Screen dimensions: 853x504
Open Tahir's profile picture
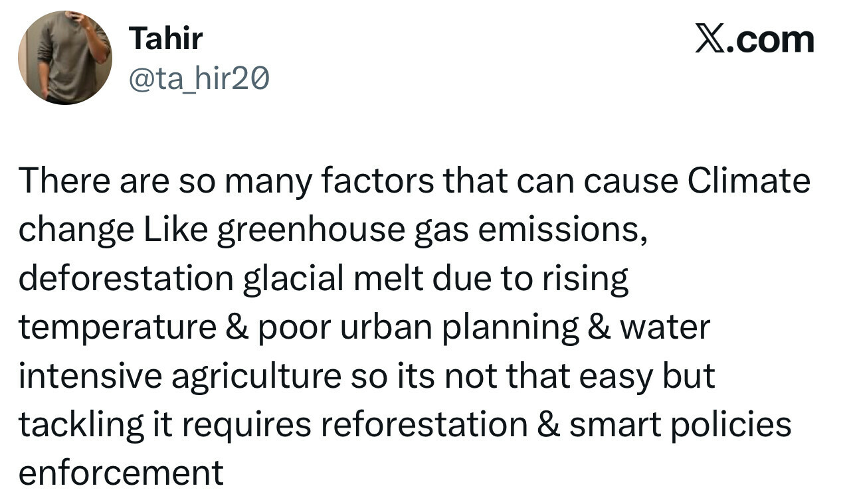click(x=64, y=58)
